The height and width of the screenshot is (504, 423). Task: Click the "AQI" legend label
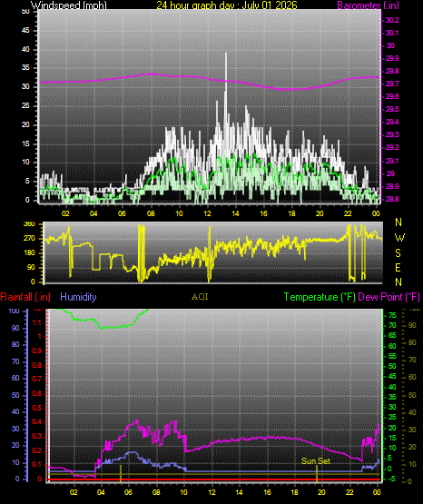click(200, 297)
